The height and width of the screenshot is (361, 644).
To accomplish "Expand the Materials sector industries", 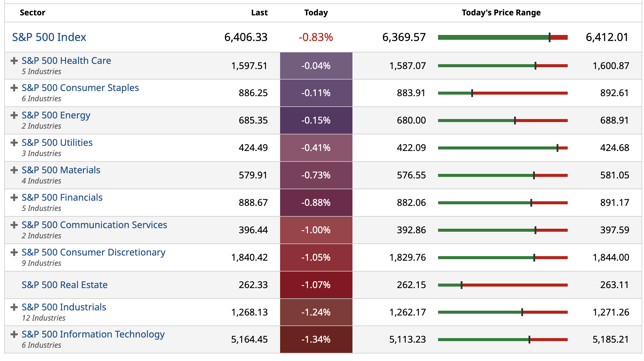I will (x=14, y=170).
